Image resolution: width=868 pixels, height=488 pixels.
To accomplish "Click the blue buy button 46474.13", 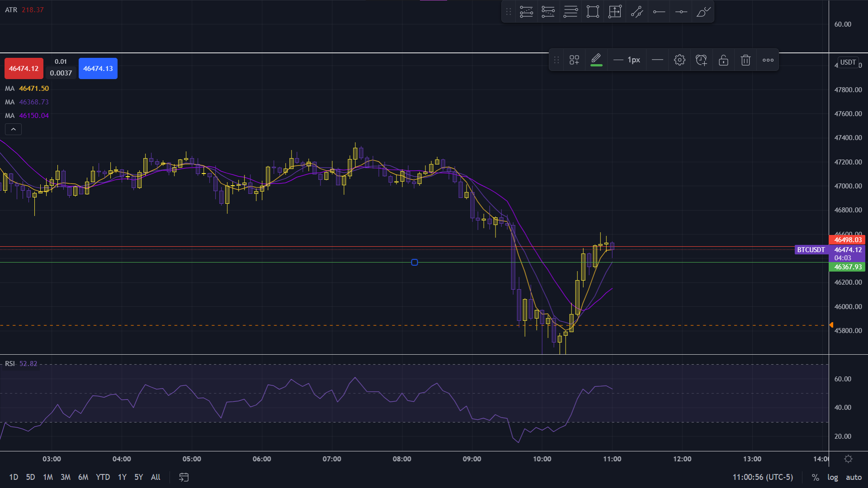I will pyautogui.click(x=98, y=69).
